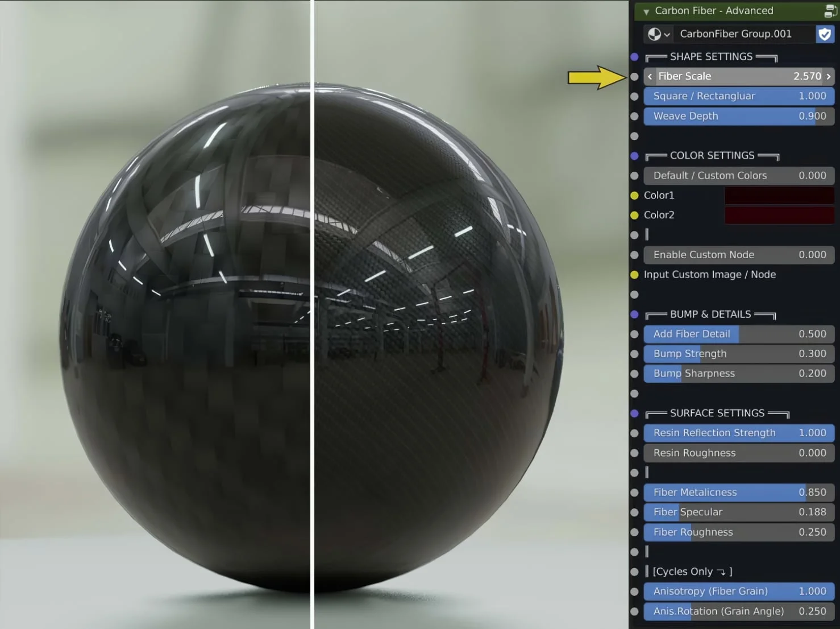The height and width of the screenshot is (629, 840).
Task: Click the decorator dot beside Fiber Scale
Action: (x=634, y=76)
